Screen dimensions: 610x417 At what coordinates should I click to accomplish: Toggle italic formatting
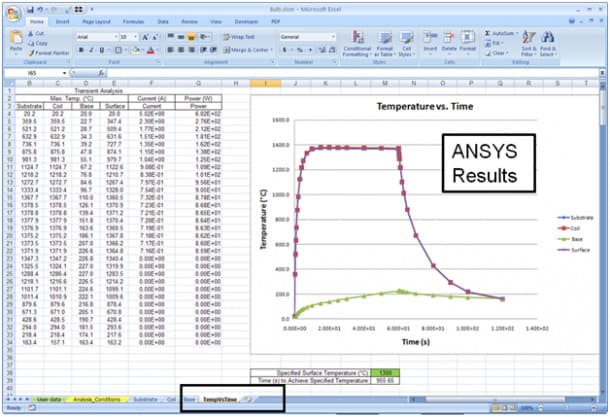91,50
